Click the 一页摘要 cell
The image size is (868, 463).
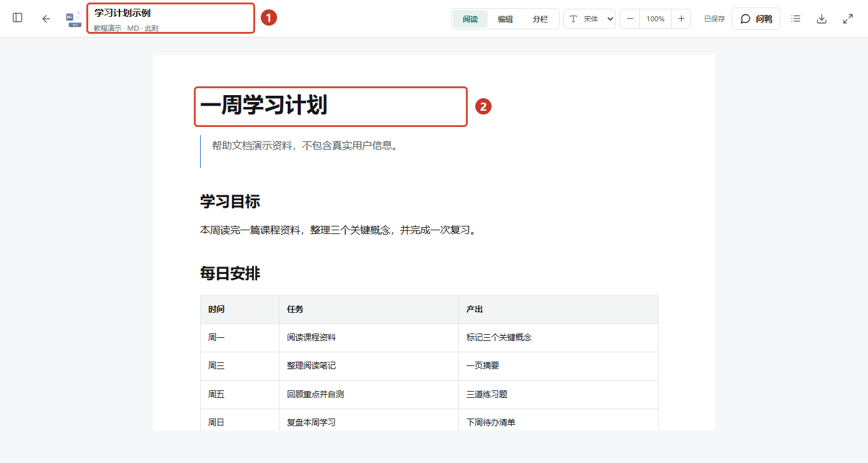coord(558,366)
